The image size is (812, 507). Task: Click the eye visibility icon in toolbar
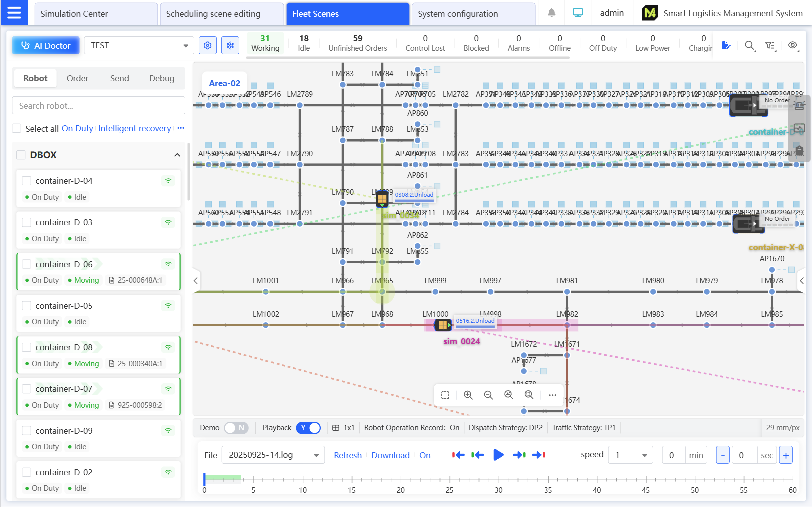point(792,45)
